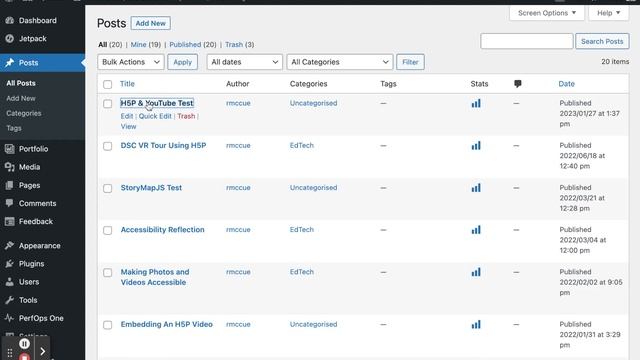This screenshot has width=640, height=360.
Task: Open Tags submenu item
Action: coord(14,128)
